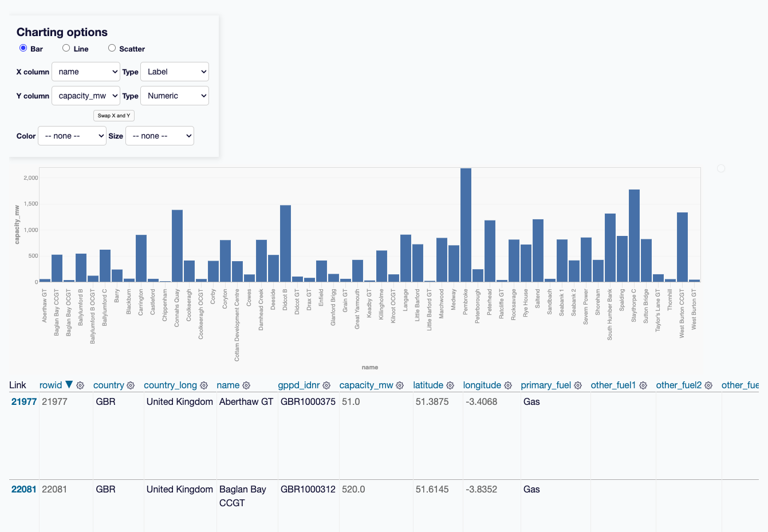Click Swap X and Y button

114,116
